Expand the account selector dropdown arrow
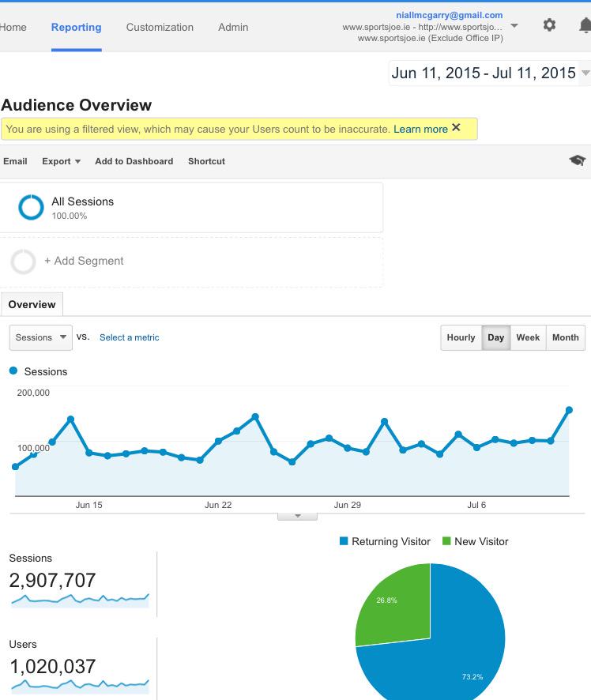Image resolution: width=591 pixels, height=700 pixels. point(514,25)
